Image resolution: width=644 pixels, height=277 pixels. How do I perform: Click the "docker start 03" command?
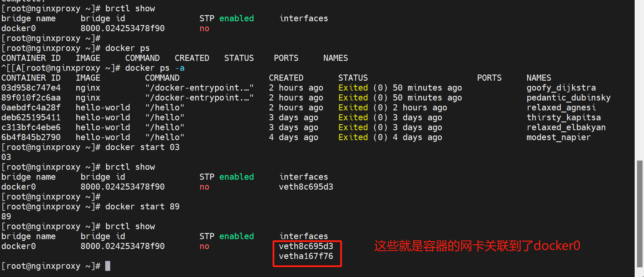(142, 147)
